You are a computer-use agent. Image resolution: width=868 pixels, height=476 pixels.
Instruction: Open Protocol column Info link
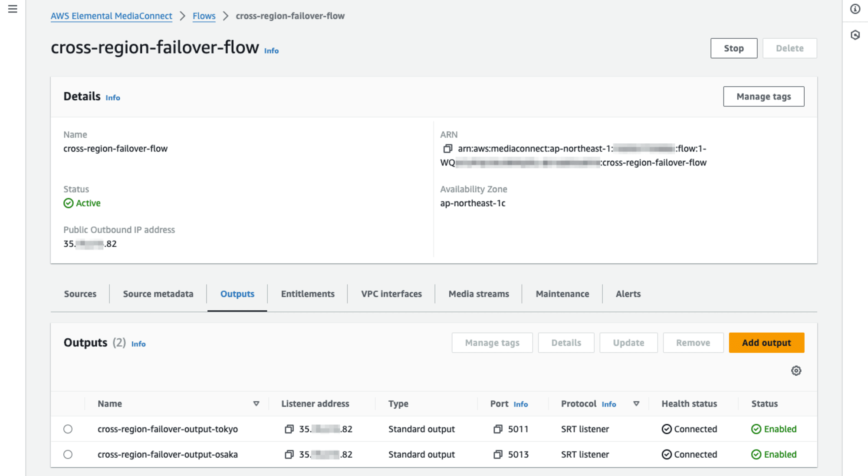[609, 404]
